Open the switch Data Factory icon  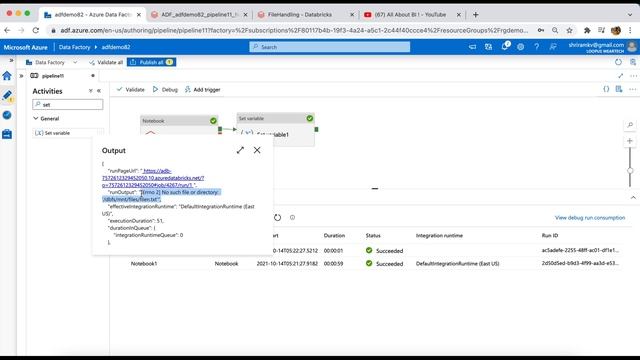click(x=488, y=47)
